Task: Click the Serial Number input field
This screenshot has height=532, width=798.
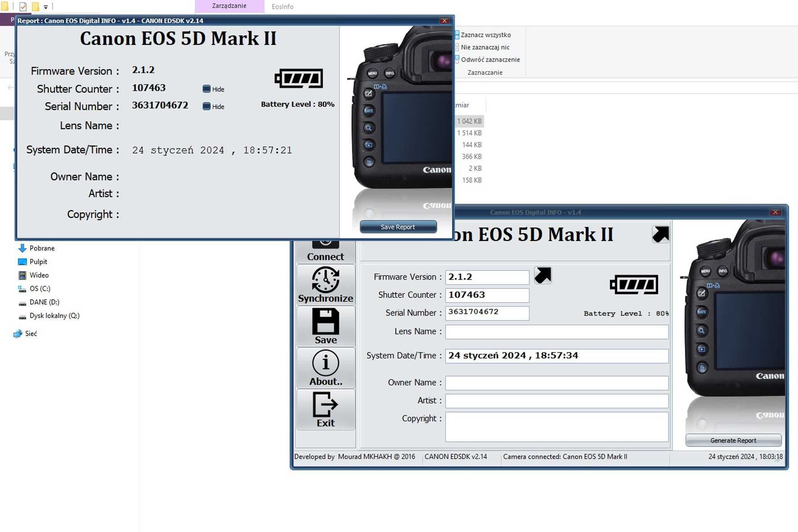Action: click(x=487, y=313)
